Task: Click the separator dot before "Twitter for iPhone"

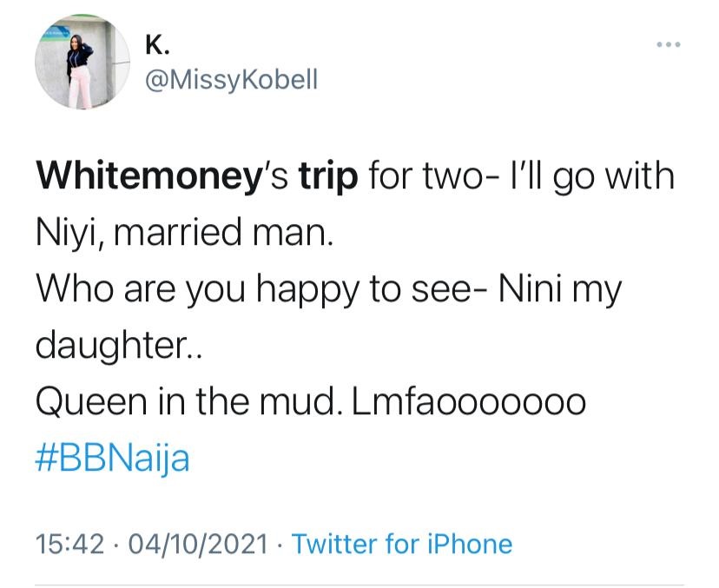Action: [280, 545]
